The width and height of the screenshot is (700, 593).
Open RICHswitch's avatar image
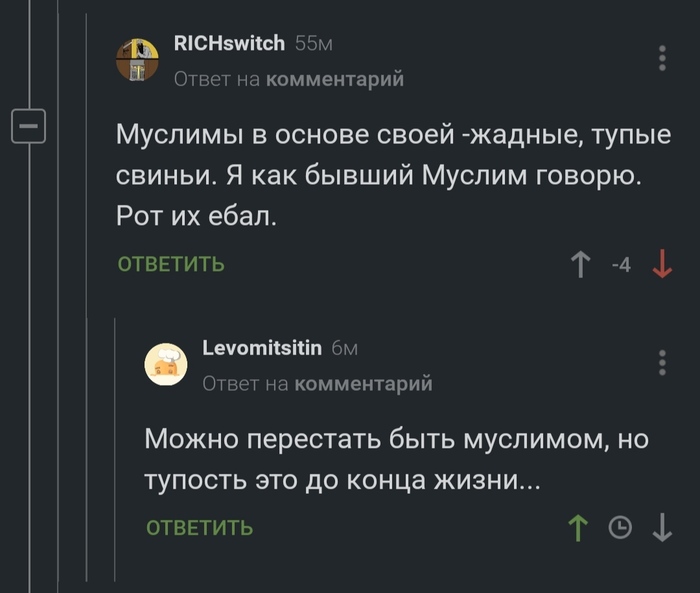point(138,59)
